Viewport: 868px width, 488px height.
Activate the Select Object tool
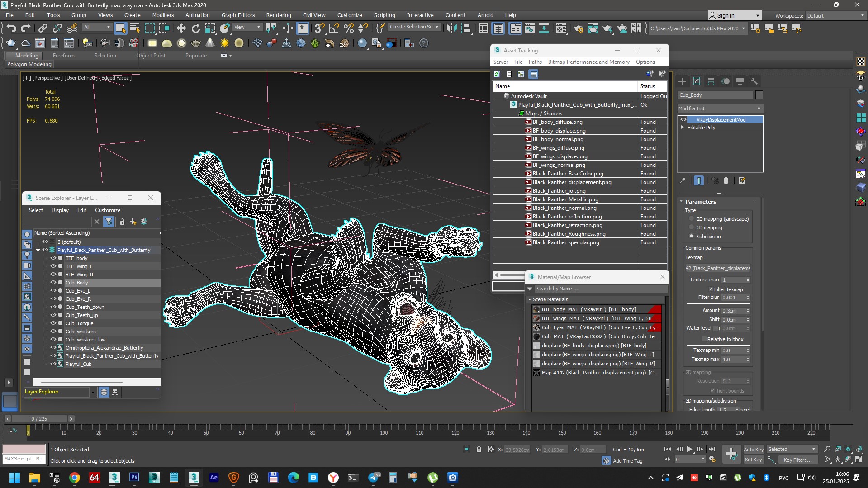[x=120, y=28]
